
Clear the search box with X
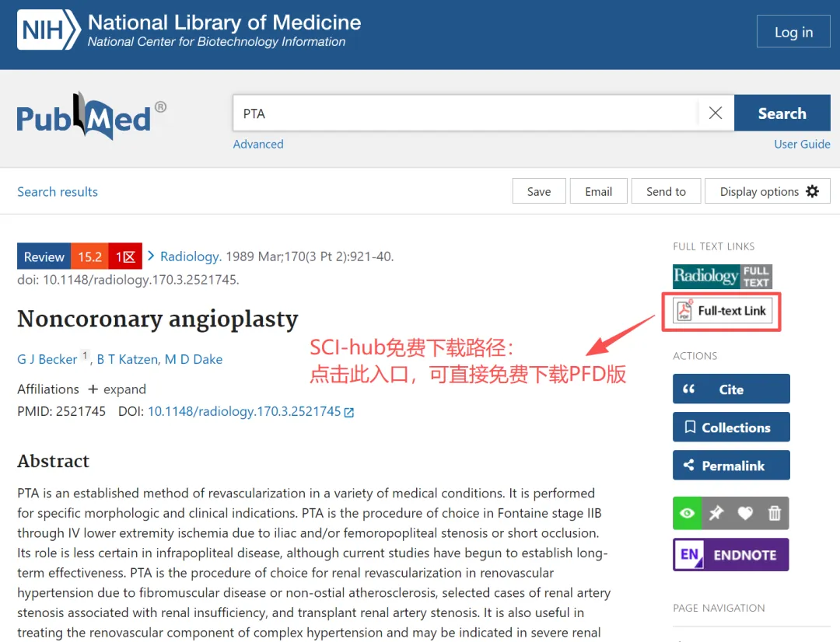pyautogui.click(x=716, y=113)
